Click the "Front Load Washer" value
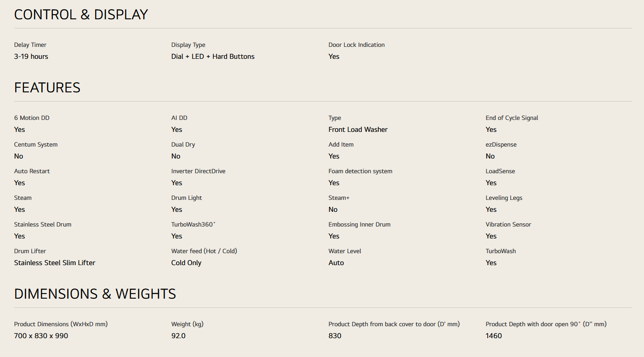This screenshot has width=644, height=357. coord(358,130)
